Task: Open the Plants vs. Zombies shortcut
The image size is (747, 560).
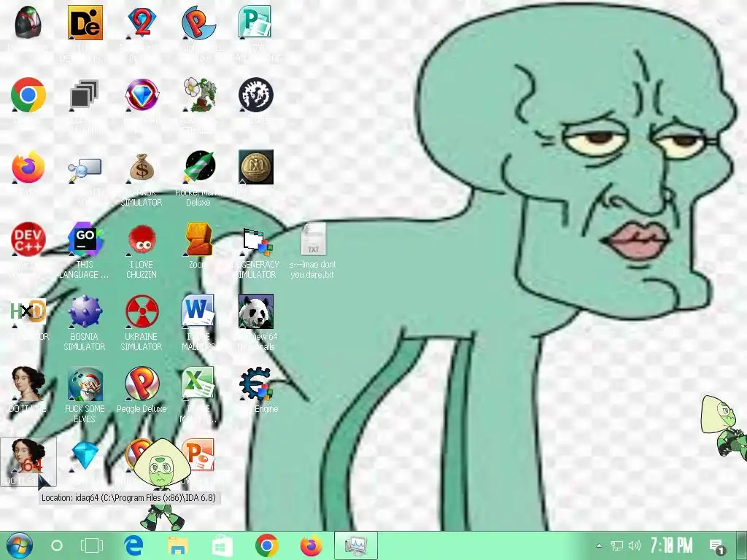Action: pos(199,95)
